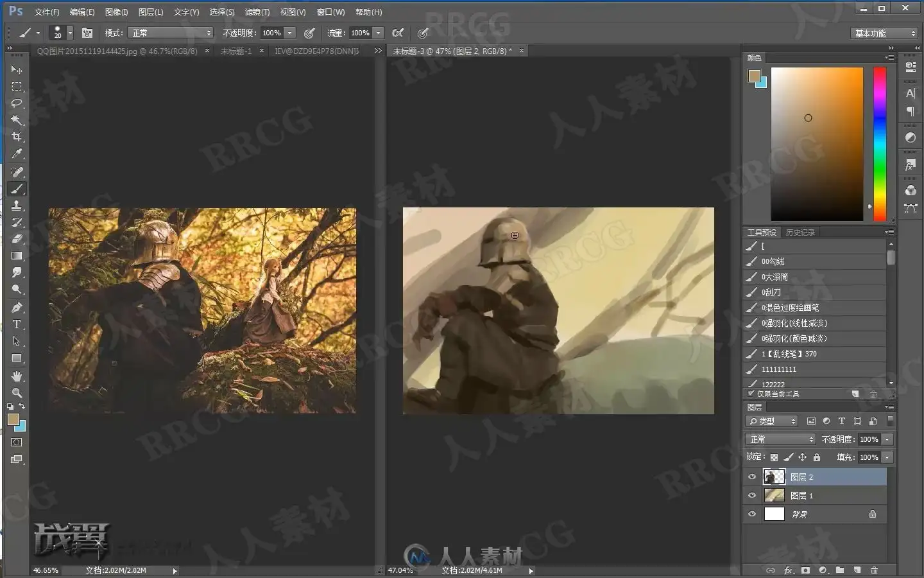Select the Zoom tool
Viewport: 924px width, 578px height.
point(17,392)
